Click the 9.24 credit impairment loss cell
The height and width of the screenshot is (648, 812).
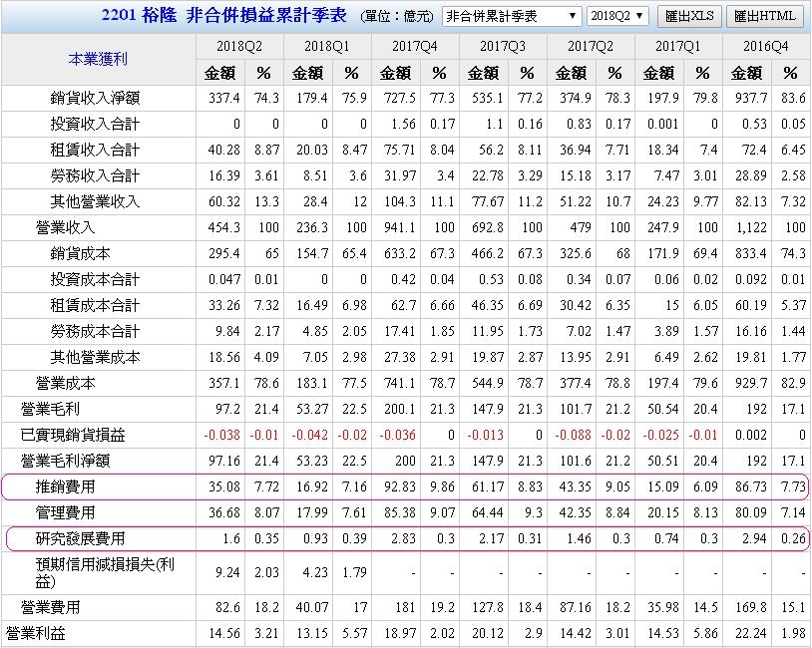coord(227,572)
